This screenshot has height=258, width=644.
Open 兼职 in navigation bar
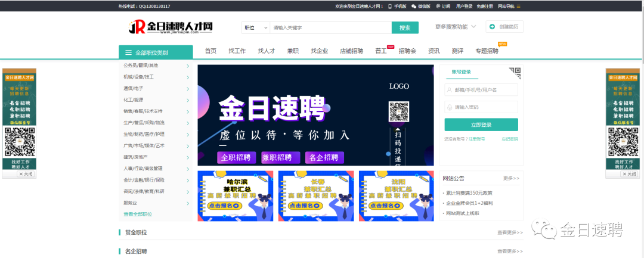tap(293, 51)
